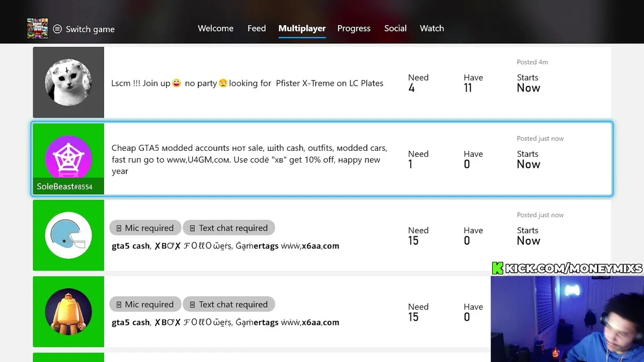Image resolution: width=644 pixels, height=362 pixels.
Task: Click Have 0 in SoleBeast post
Action: [473, 159]
